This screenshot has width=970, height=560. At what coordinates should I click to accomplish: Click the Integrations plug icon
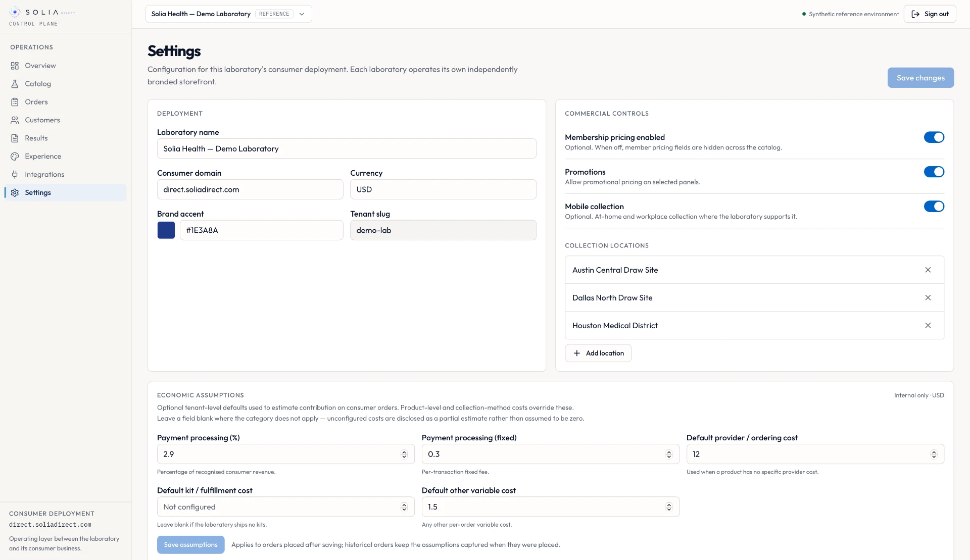click(x=15, y=175)
